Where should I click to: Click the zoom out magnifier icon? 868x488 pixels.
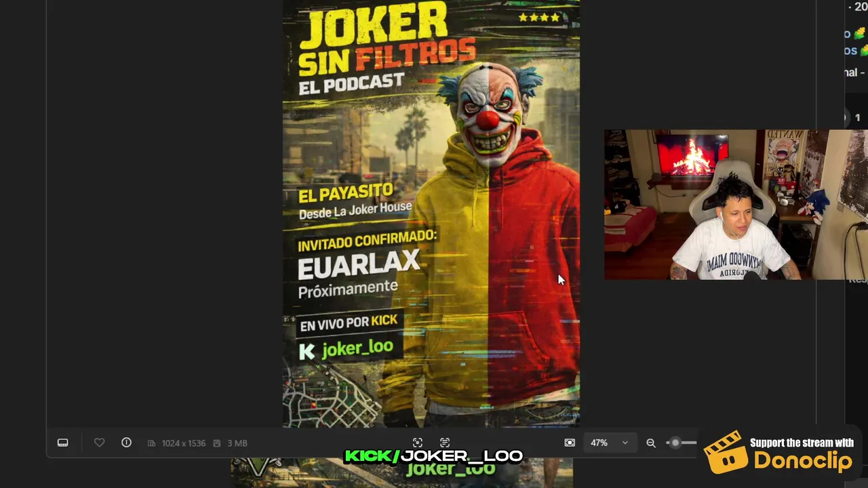tap(651, 443)
